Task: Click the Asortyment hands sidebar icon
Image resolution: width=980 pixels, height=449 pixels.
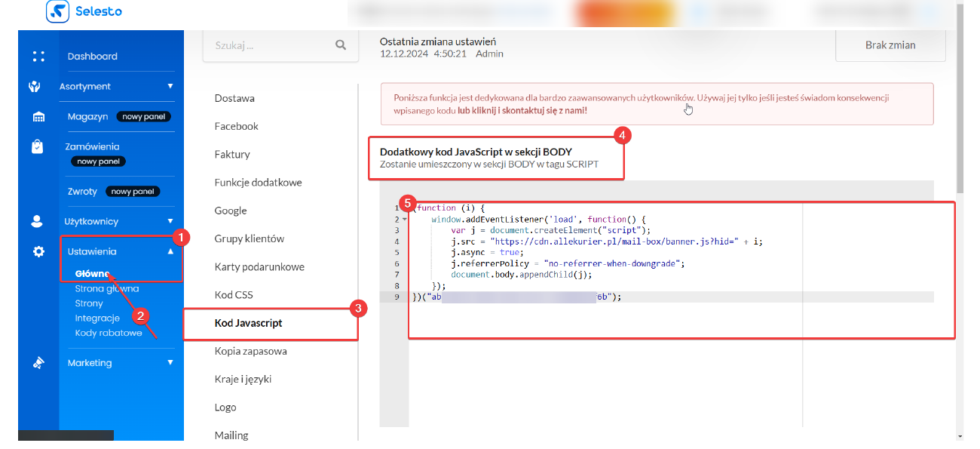Action: tap(34, 87)
